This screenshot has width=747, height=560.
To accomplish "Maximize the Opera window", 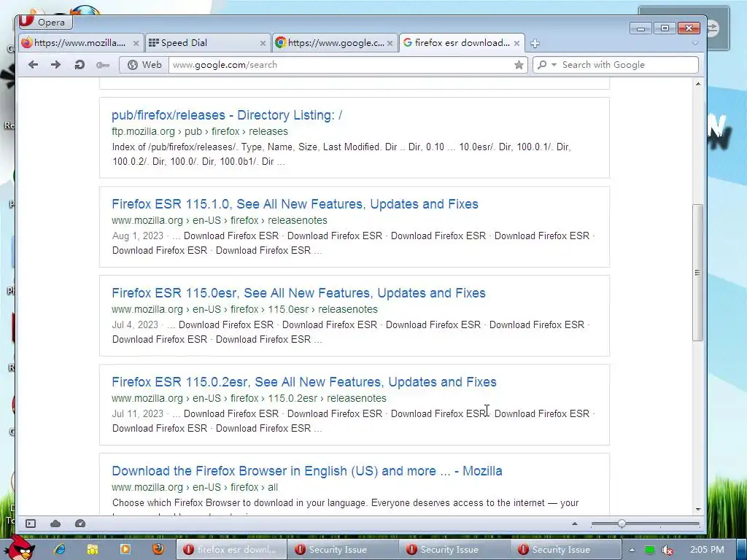I will (x=665, y=28).
